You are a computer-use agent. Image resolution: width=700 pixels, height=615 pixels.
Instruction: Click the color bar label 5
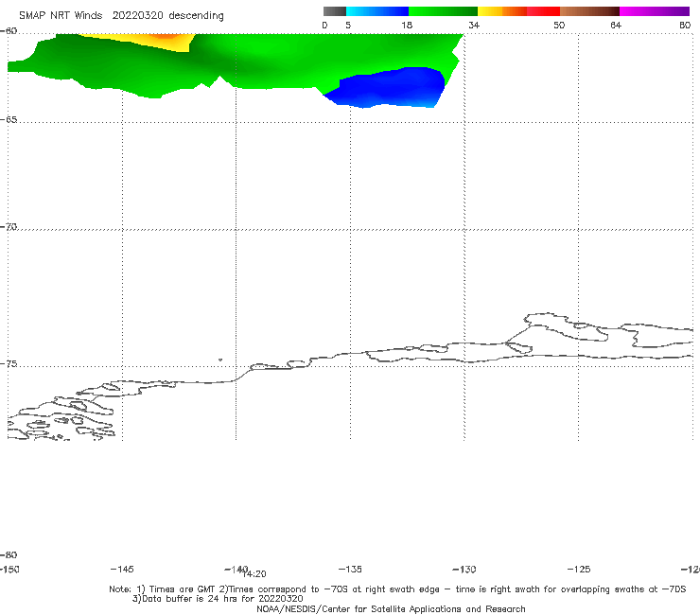[x=348, y=26]
